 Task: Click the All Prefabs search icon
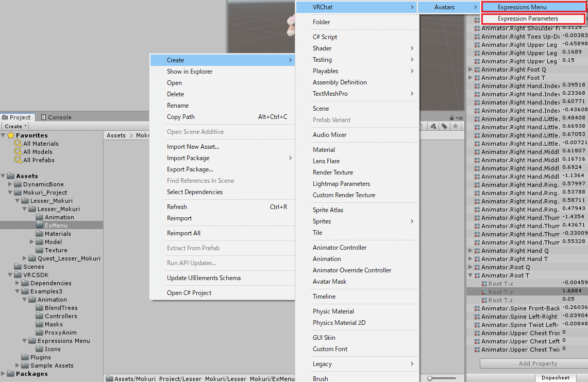tap(18, 160)
